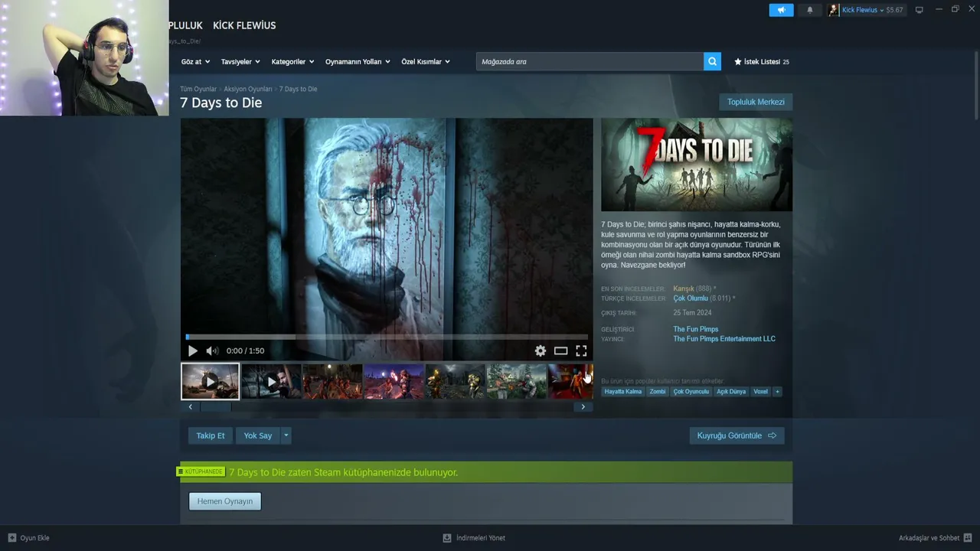Viewport: 980px width, 551px height.
Task: Open The Fun Pimps Entertainment LLC publisher link
Action: tap(724, 339)
